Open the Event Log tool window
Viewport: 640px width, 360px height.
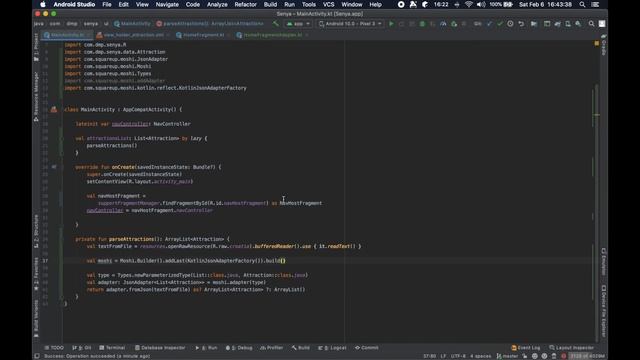click(526, 348)
